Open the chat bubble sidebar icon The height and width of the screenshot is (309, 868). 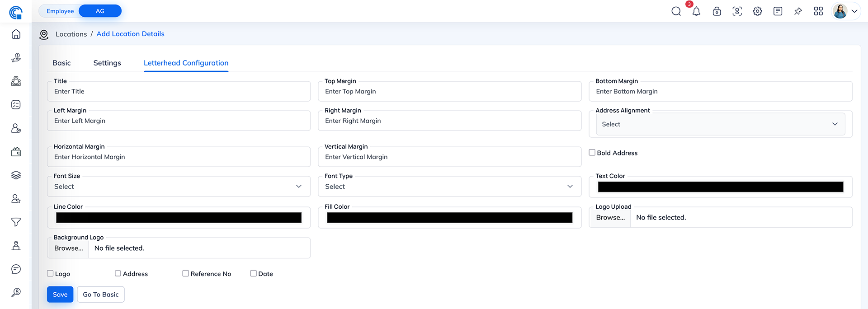16,269
